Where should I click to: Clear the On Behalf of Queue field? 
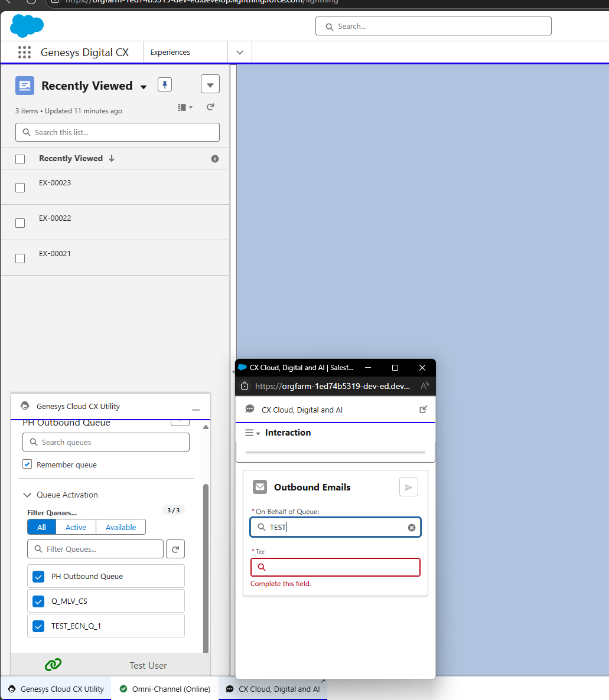(412, 528)
